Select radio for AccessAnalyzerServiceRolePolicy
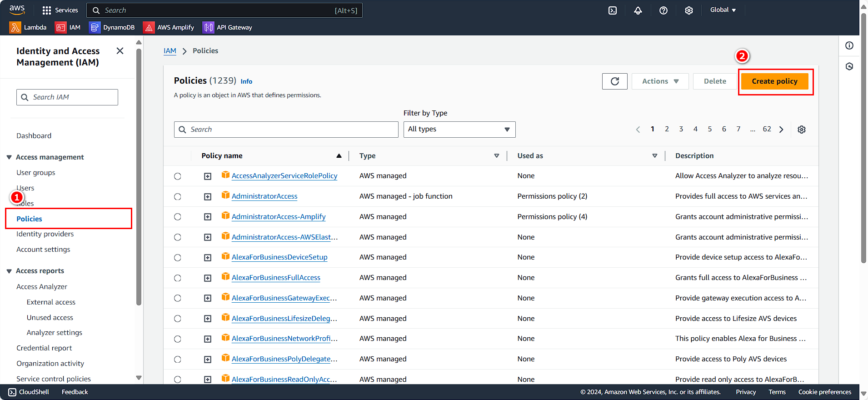The height and width of the screenshot is (400, 868). (178, 176)
